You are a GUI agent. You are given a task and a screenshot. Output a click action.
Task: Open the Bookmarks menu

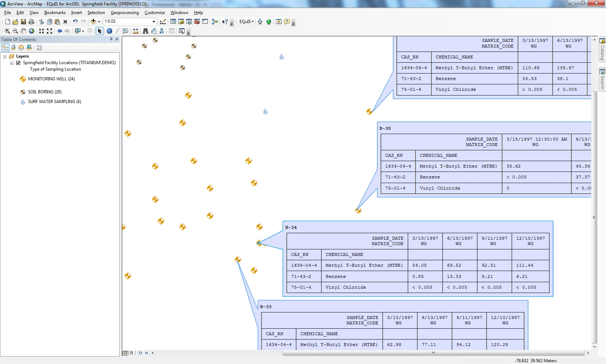pos(55,13)
